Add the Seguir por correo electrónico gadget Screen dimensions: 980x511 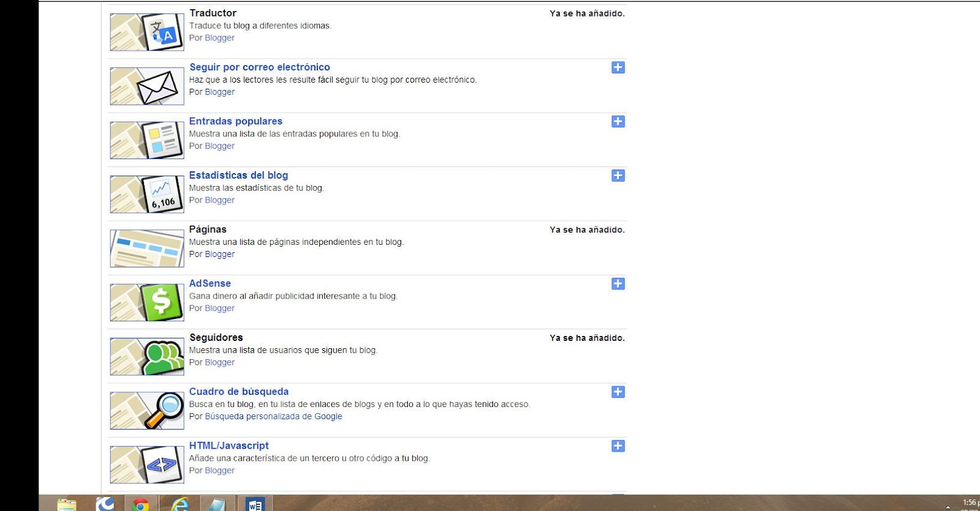point(618,67)
